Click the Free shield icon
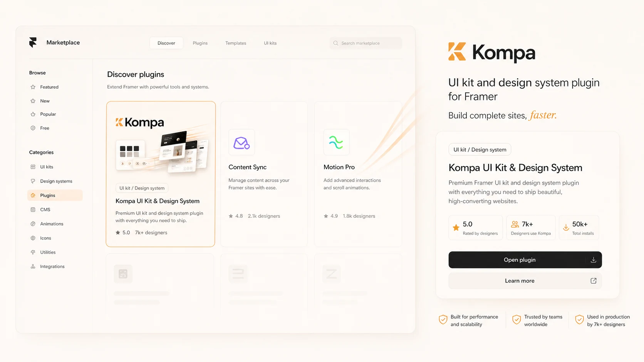Image resolution: width=644 pixels, height=362 pixels. [33, 128]
